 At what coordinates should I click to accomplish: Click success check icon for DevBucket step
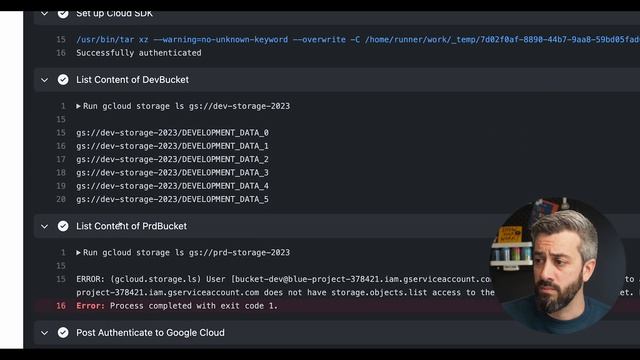coord(63,80)
